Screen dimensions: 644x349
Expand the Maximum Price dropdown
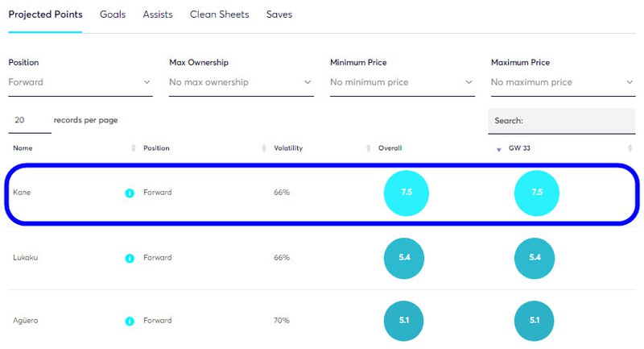tap(563, 82)
